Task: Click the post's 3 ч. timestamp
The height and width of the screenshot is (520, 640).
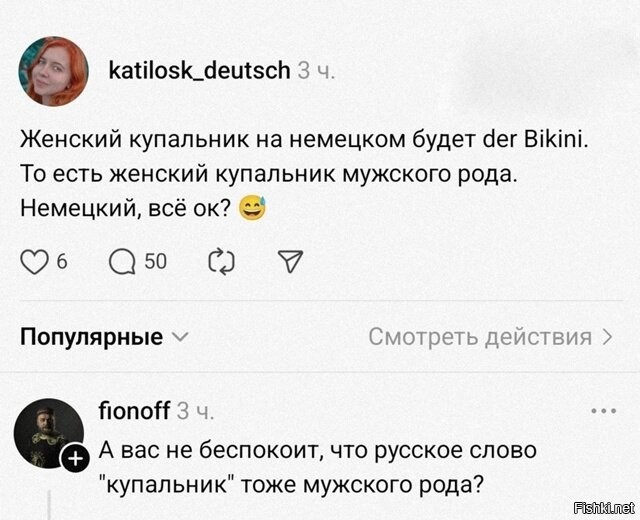Action: point(316,70)
